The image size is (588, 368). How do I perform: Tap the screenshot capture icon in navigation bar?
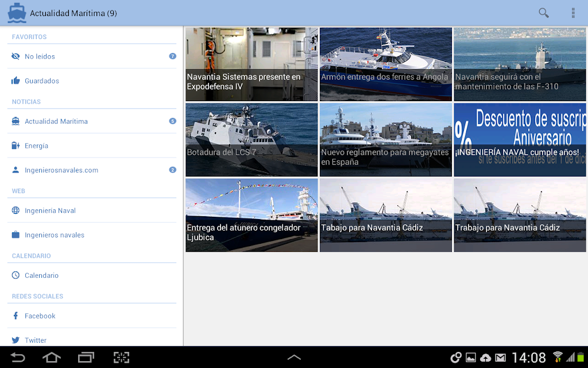(121, 357)
